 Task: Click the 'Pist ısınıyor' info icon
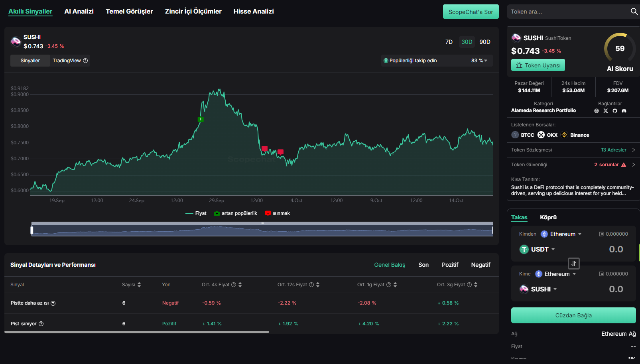pos(41,324)
